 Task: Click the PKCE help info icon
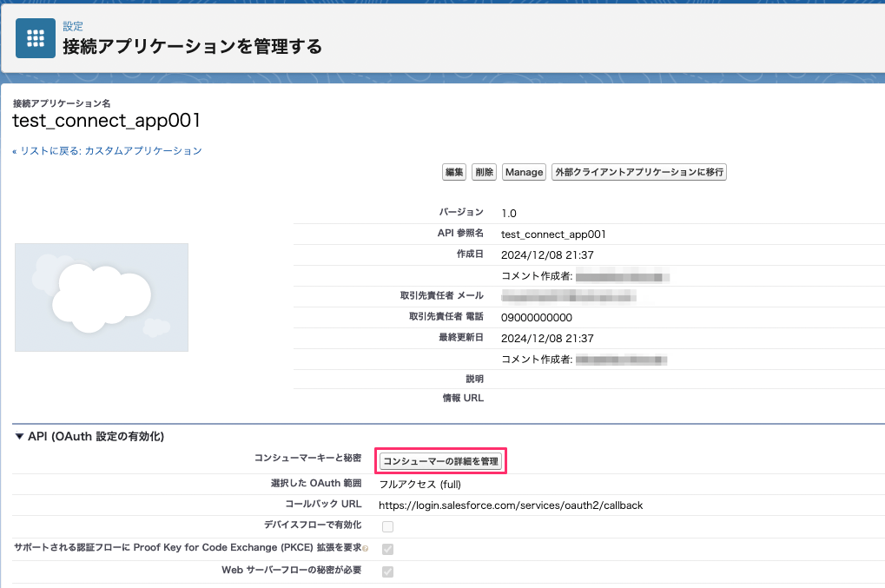tap(365, 549)
